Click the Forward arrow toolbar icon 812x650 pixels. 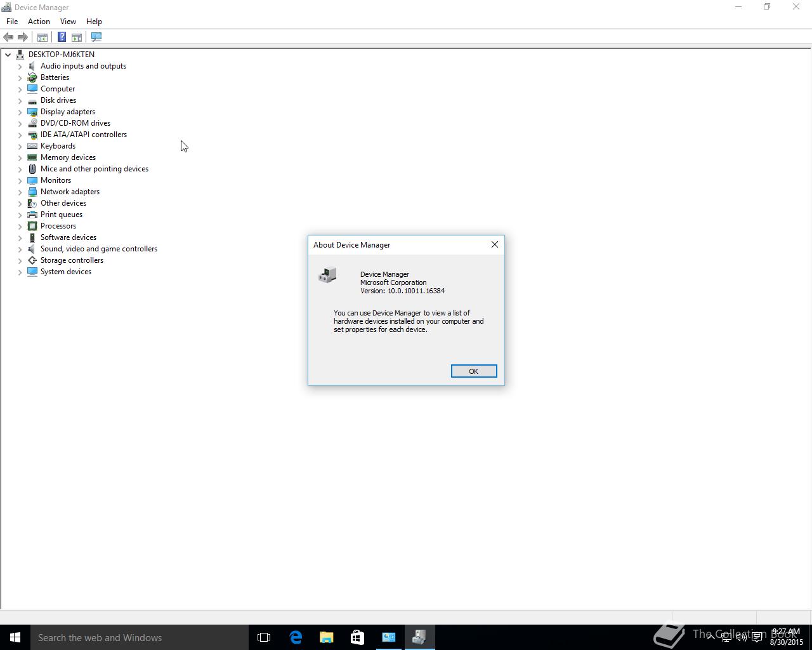[x=23, y=37]
